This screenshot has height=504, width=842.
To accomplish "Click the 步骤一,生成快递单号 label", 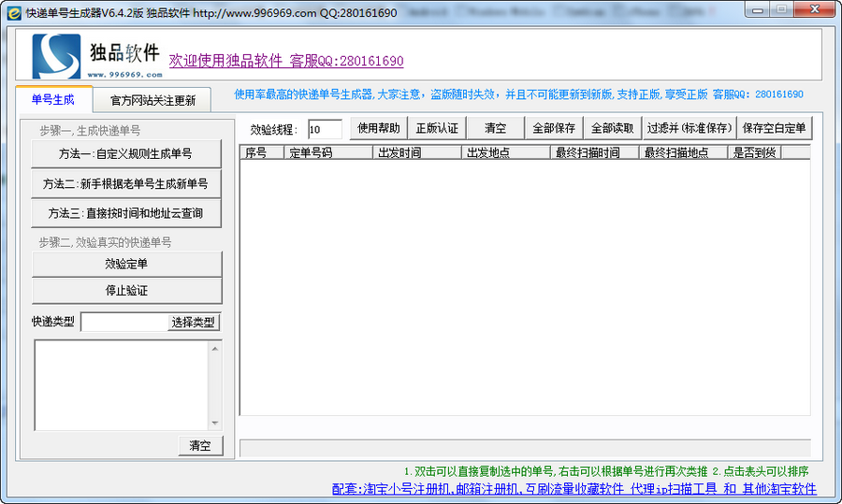I will pyautogui.click(x=90, y=130).
